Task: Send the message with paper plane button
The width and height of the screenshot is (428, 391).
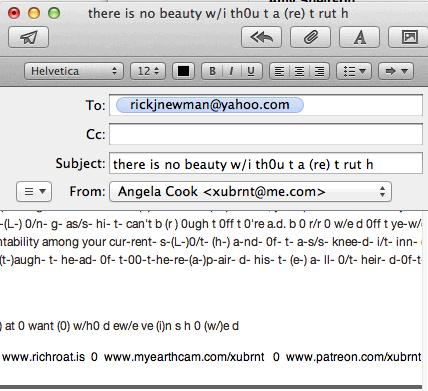Action: (29, 37)
